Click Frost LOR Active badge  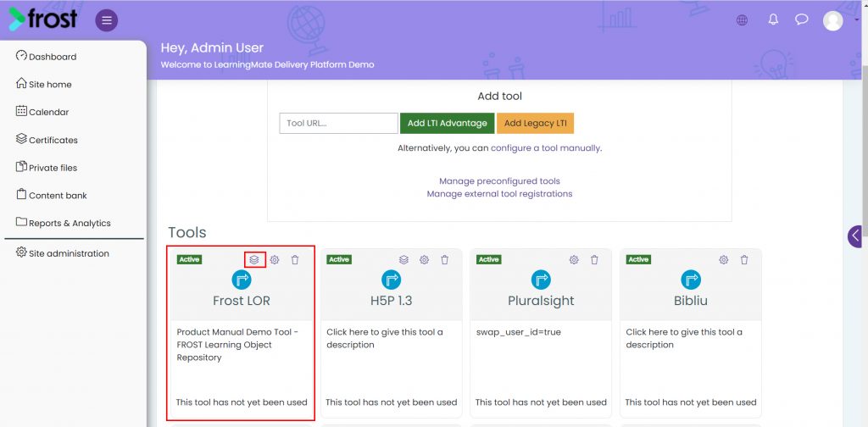[x=189, y=259]
